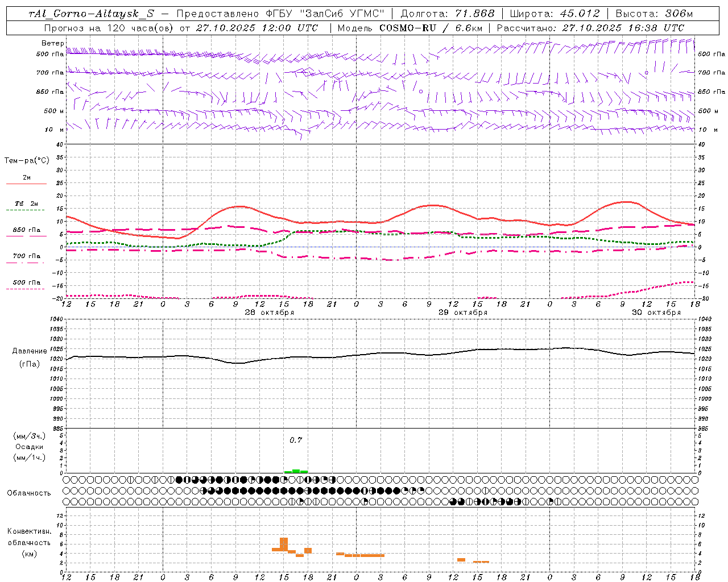Click the (мм/1ч.) precipitation unit label
The width and height of the screenshot is (728, 582).
tap(30, 458)
